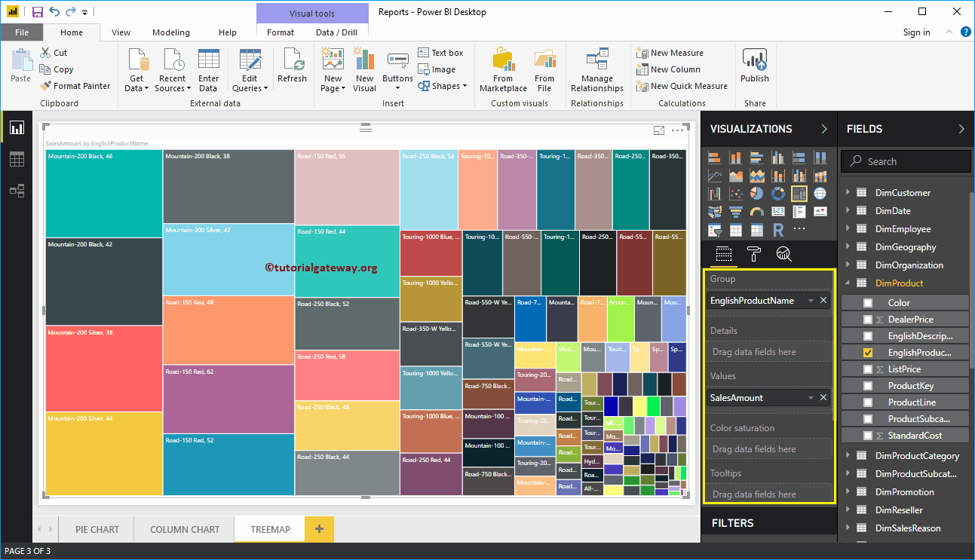Viewport: 975px width, 560px height.
Task: Click the Sign in link
Action: (x=916, y=32)
